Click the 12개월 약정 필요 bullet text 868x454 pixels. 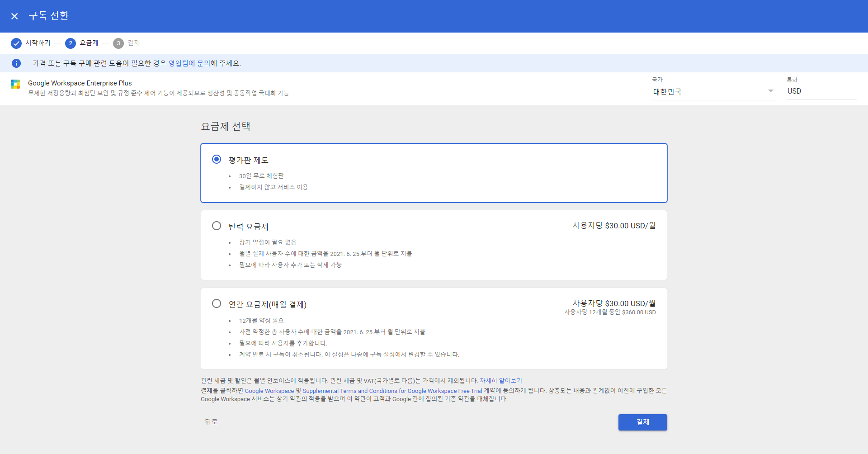click(261, 321)
